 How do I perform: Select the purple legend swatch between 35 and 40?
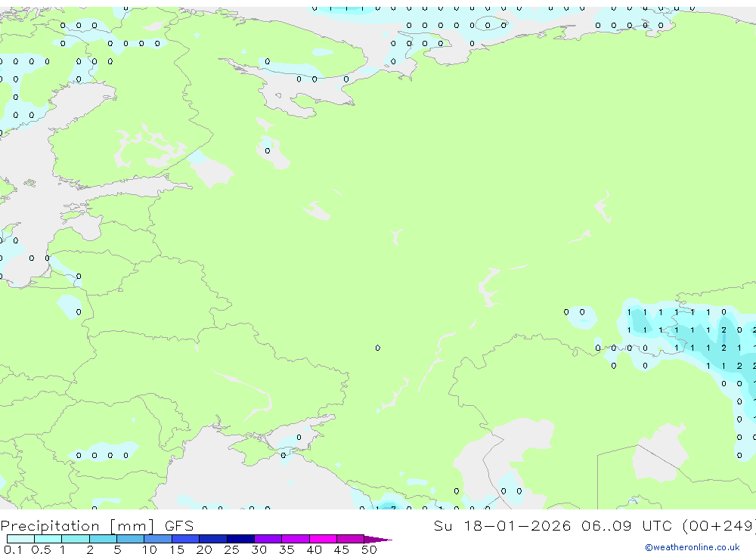[296, 539]
